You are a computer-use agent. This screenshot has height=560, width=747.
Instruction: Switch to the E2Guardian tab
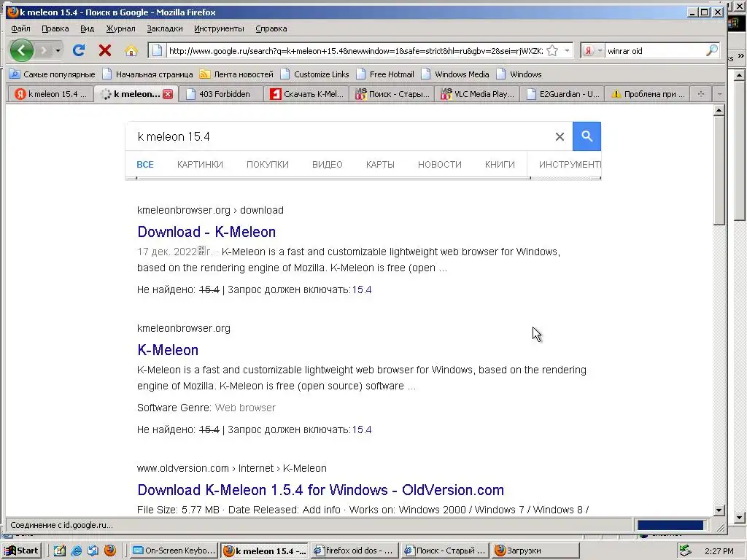[x=562, y=94]
